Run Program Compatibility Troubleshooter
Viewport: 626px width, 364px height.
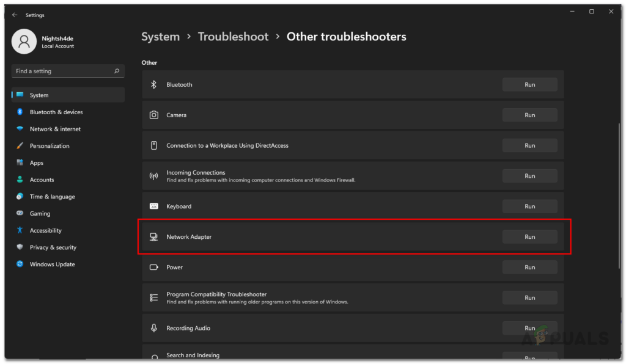pyautogui.click(x=529, y=298)
